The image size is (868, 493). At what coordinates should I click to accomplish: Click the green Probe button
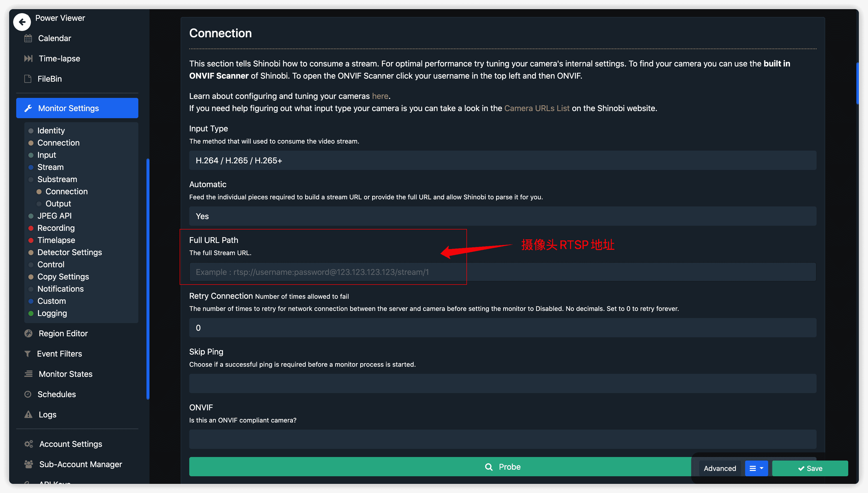[440, 467]
